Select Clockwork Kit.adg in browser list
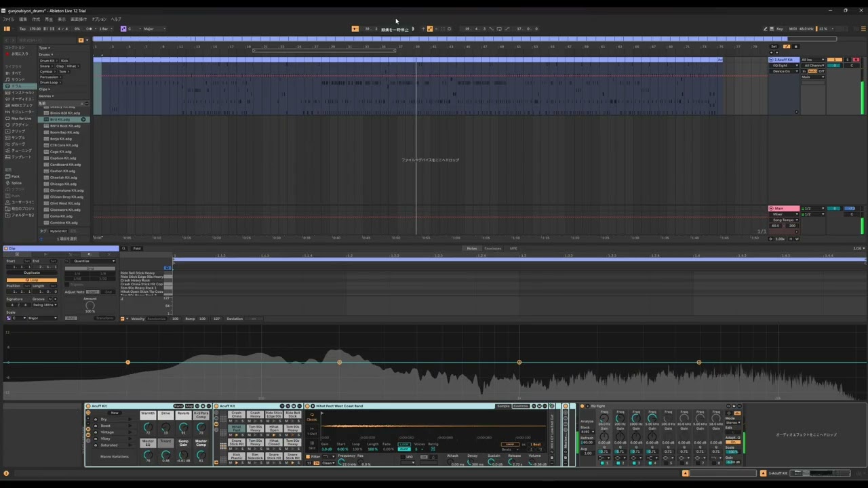This screenshot has height=488, width=868. click(x=63, y=209)
